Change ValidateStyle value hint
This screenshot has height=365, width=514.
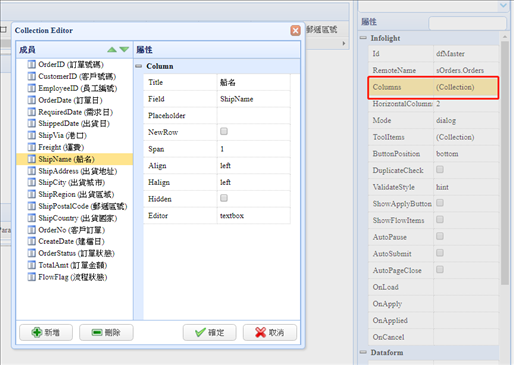tap(466, 187)
